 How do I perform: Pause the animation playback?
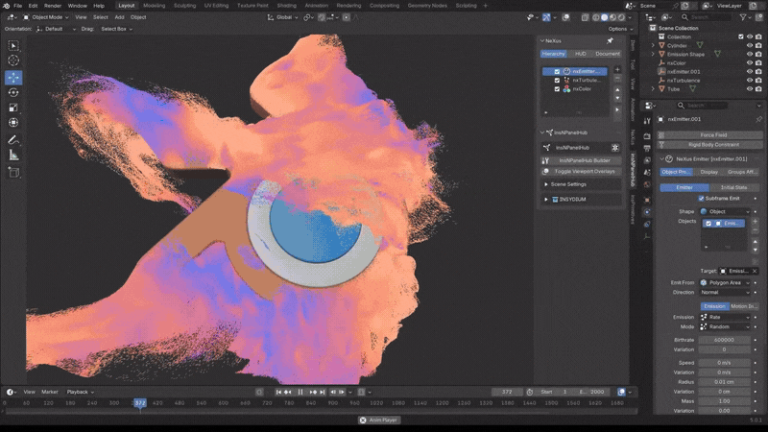[300, 392]
